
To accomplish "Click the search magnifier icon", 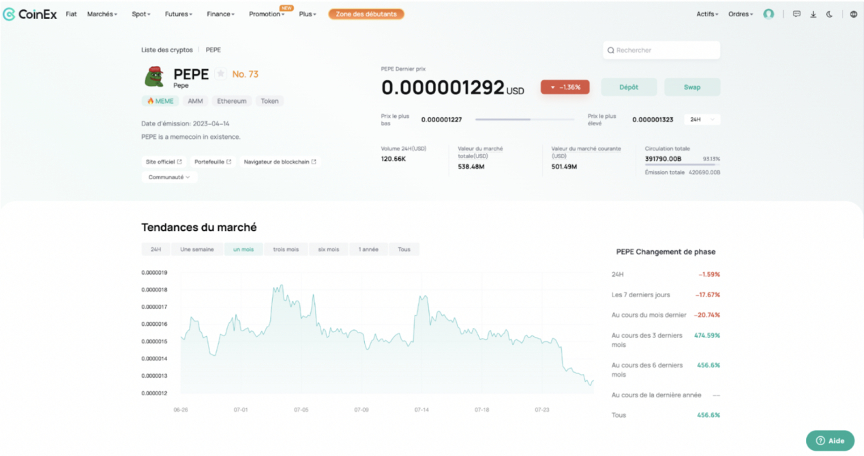I will coord(611,50).
